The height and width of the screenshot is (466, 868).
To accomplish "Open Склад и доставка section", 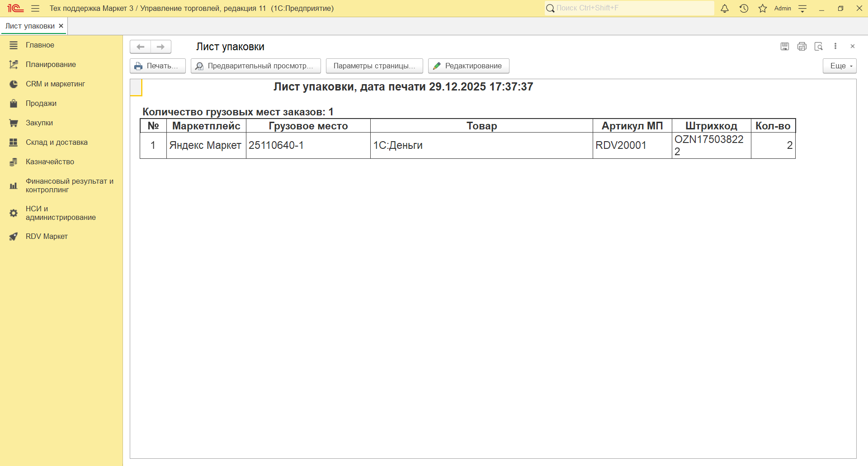I will pos(61,143).
